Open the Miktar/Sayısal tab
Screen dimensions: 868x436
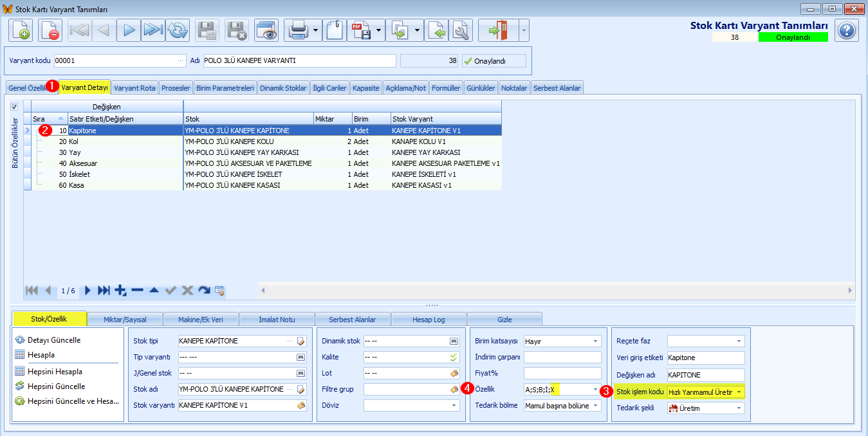[x=125, y=319]
